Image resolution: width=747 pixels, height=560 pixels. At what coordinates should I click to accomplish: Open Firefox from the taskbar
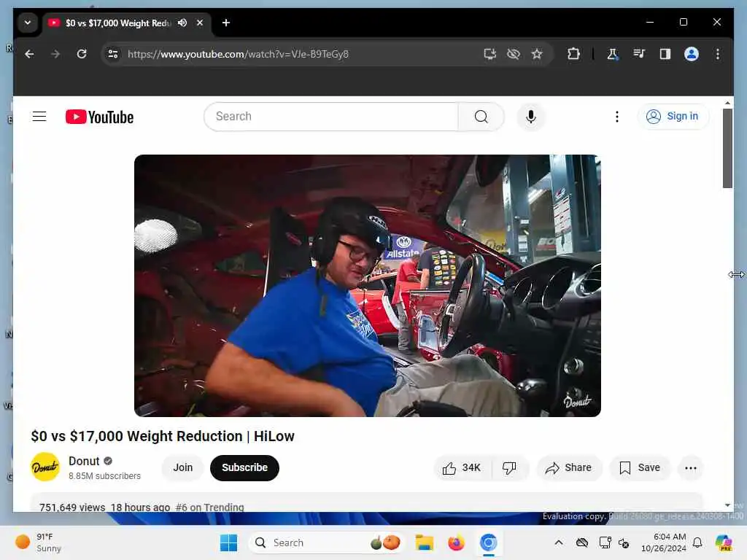coord(456,542)
